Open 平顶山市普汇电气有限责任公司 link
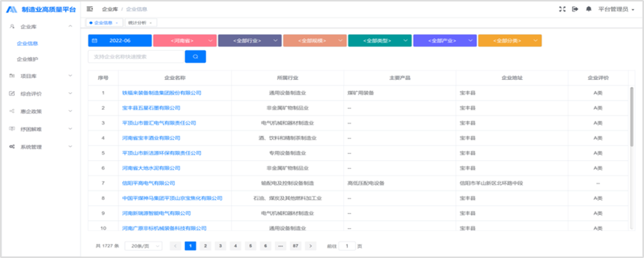644x258 pixels. tap(159, 123)
